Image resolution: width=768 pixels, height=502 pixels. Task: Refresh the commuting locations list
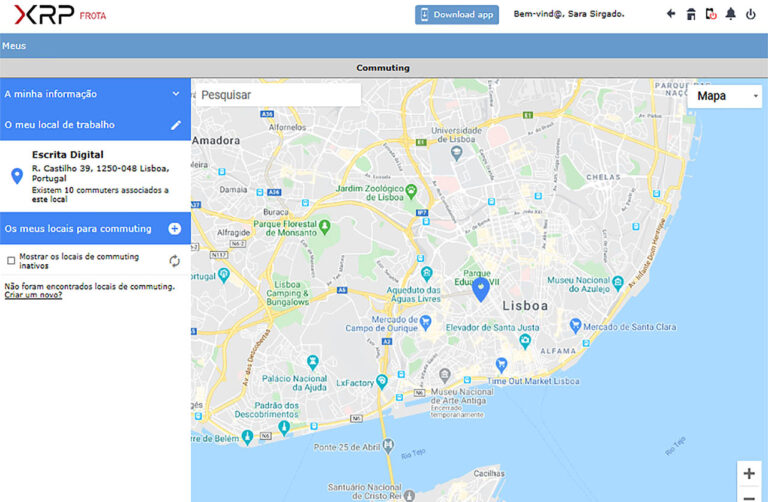tap(174, 261)
